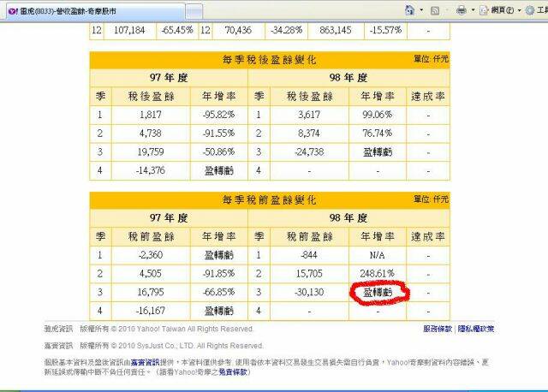548x392 pixels.
Task: Open the 嘉實資訊 link in disclaimer
Action: (x=145, y=362)
